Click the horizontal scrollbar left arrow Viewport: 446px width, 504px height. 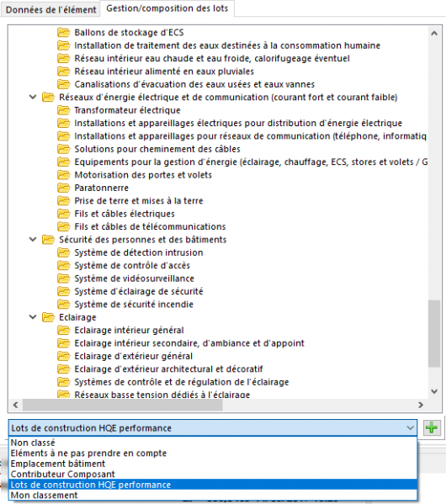coord(15,405)
